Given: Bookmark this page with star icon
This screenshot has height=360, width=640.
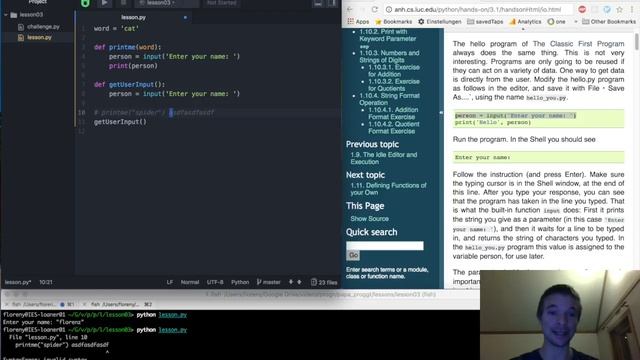Looking at the screenshot, I should point(620,9).
